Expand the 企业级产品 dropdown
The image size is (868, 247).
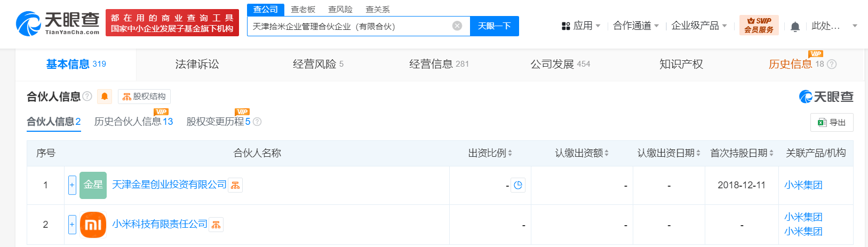(x=699, y=26)
